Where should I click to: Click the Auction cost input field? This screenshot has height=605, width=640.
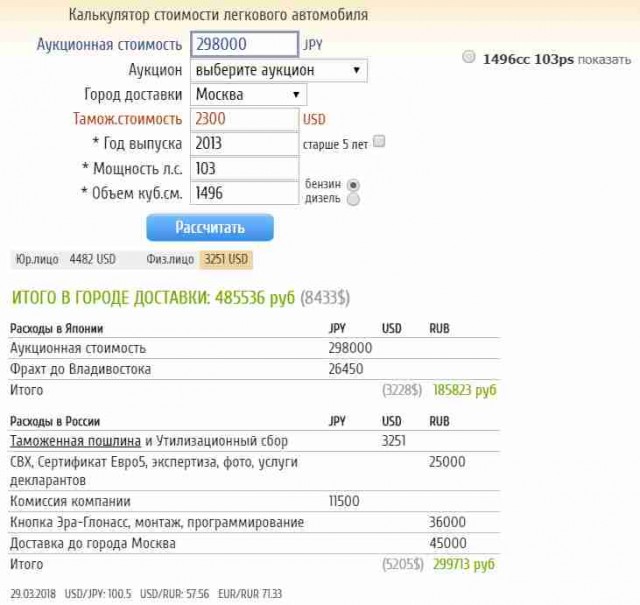click(x=244, y=45)
